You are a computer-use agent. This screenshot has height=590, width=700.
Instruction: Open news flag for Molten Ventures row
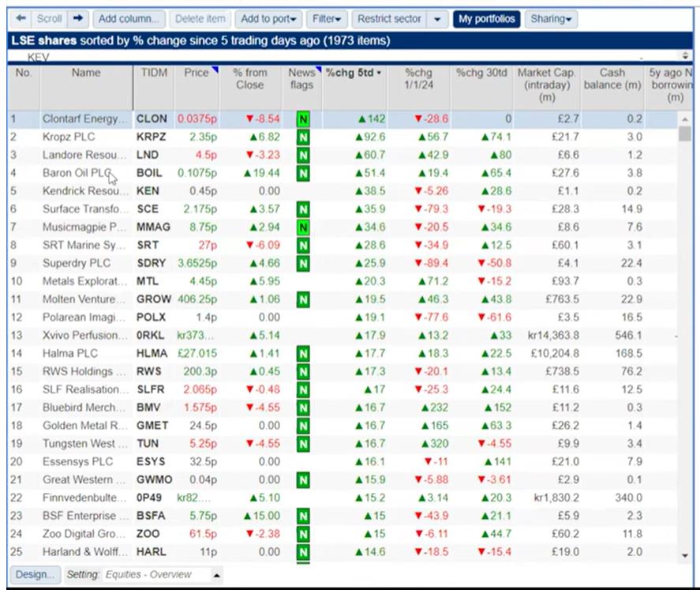[x=303, y=299]
